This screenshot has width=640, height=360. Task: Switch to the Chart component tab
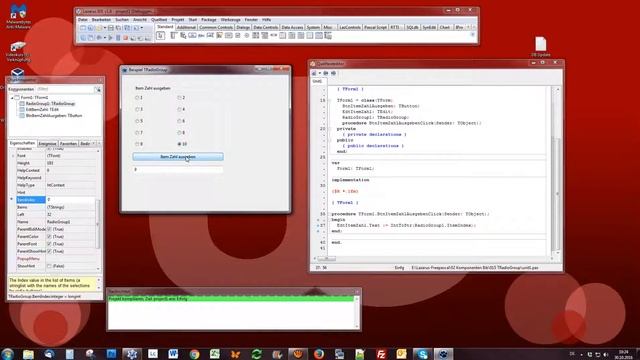point(444,27)
